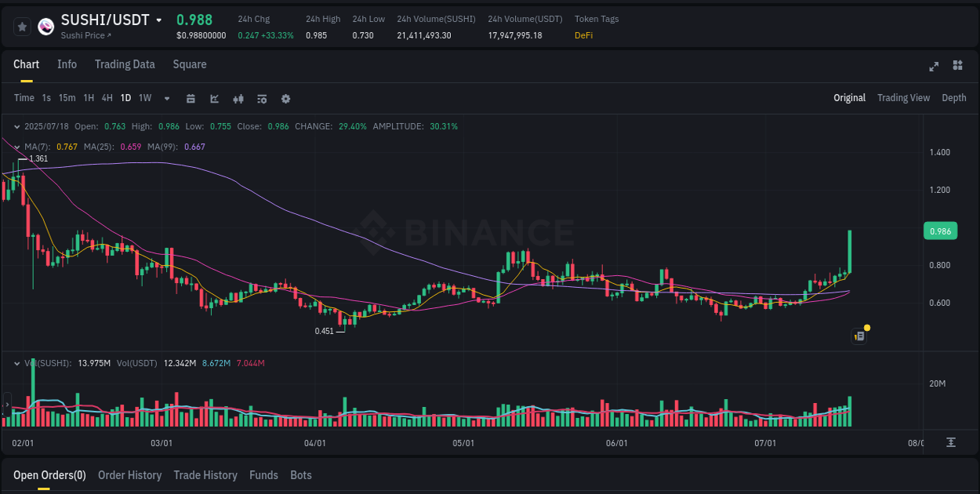Screen dimensions: 980x494
Task: Collapse the MA indicator row chevron
Action: click(16, 147)
